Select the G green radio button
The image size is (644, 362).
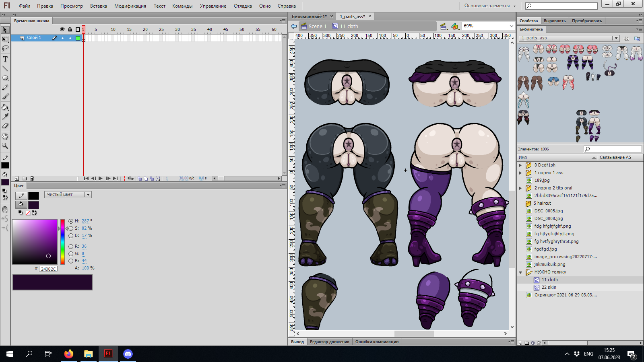pyautogui.click(x=71, y=254)
